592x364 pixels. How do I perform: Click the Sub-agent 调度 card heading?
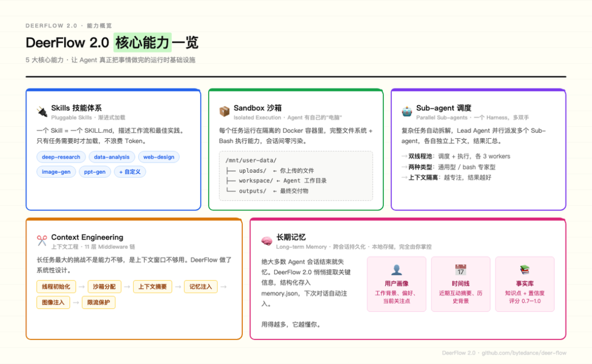pos(443,108)
